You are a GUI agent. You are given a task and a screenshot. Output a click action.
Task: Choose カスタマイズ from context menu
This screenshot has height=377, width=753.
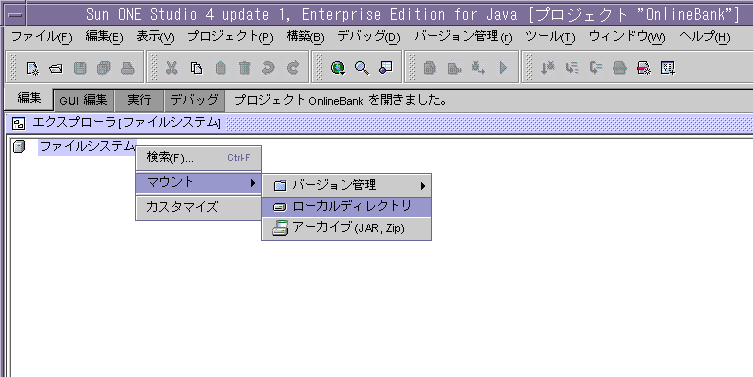pos(199,207)
